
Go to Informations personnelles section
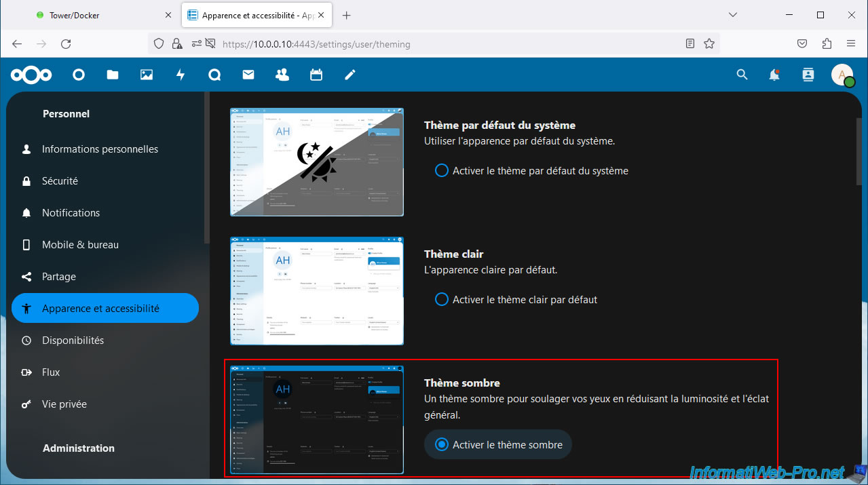click(100, 149)
